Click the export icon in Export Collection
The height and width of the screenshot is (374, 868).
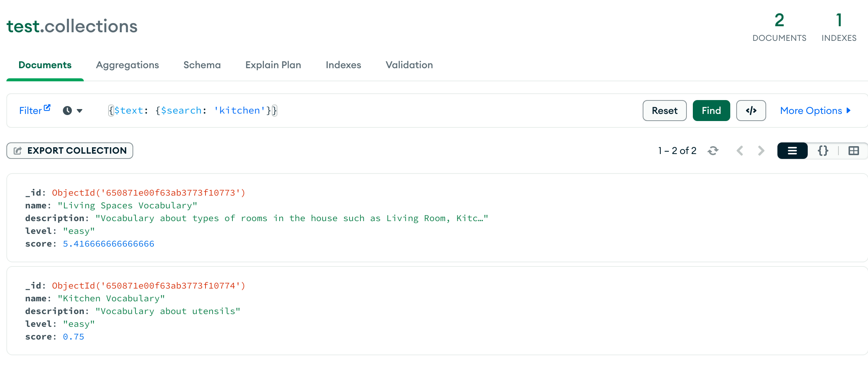(18, 151)
